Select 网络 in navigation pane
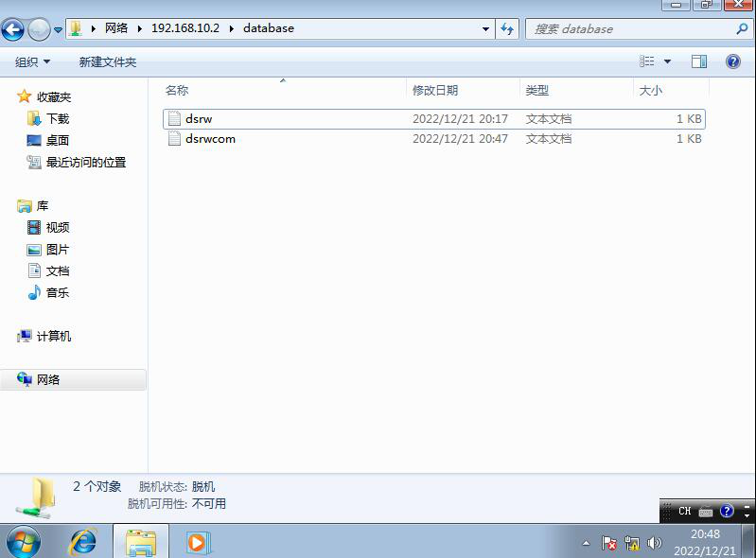This screenshot has height=558, width=756. pyautogui.click(x=48, y=379)
